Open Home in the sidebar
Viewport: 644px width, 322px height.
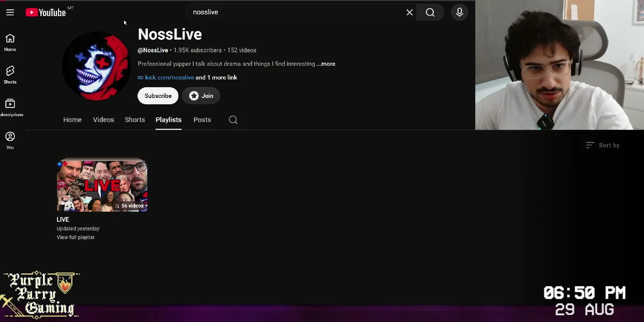(x=10, y=43)
